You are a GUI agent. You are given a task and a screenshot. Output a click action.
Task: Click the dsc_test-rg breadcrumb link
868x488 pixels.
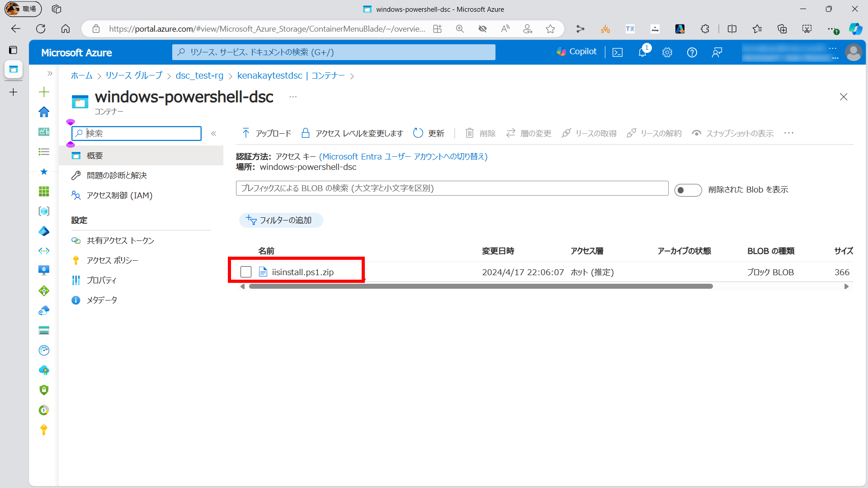pyautogui.click(x=199, y=75)
